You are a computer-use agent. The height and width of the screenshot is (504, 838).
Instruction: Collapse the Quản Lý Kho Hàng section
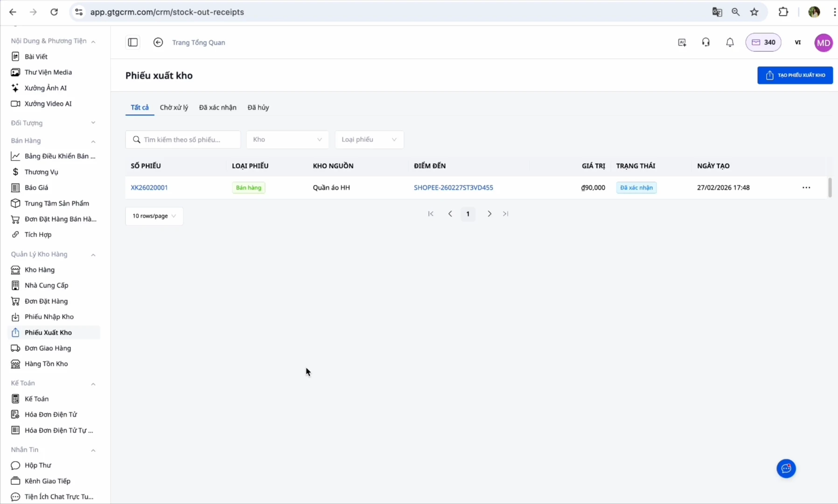tap(93, 255)
